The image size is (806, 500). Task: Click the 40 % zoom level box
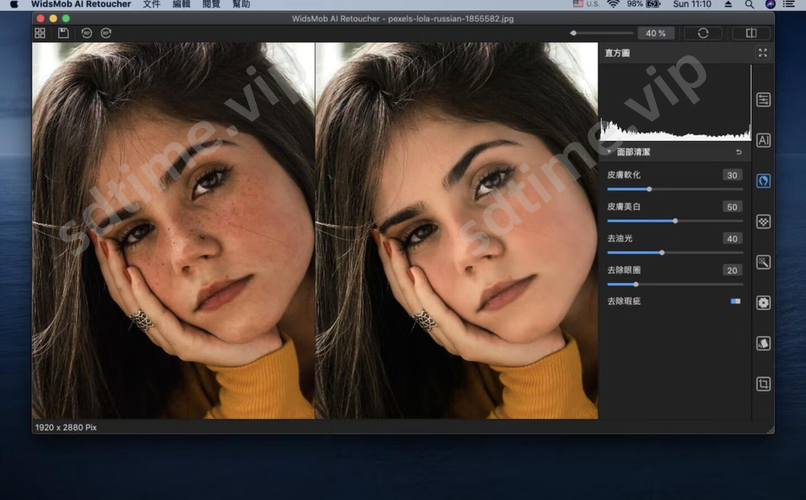655,33
